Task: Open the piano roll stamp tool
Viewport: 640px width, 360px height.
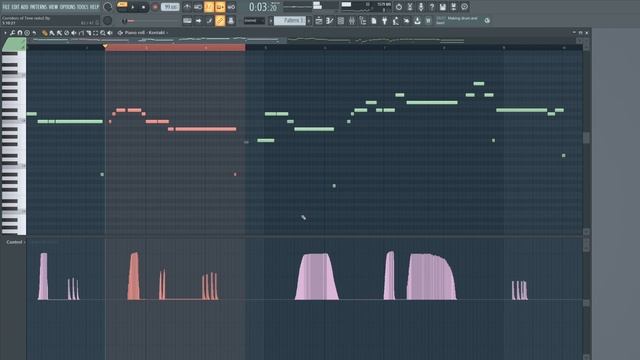Action: point(27,33)
